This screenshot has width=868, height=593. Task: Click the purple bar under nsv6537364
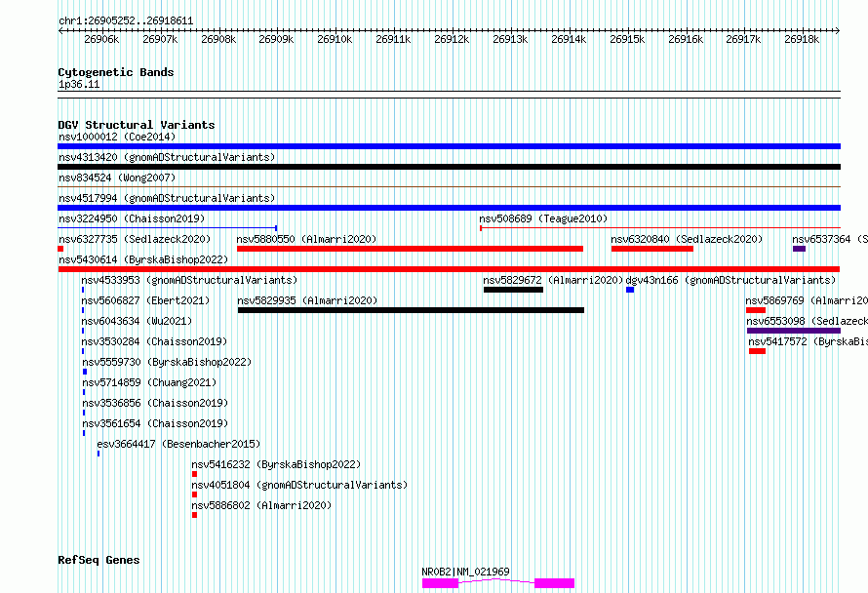point(799,249)
